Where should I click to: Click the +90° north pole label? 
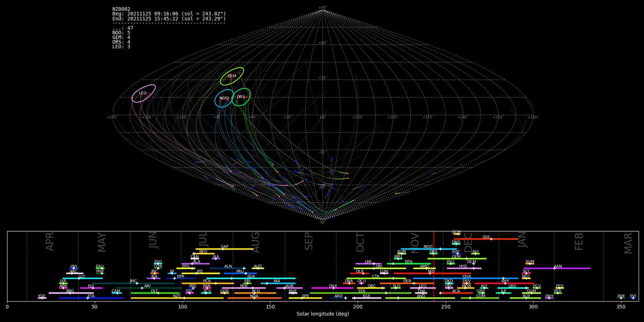tap(323, 8)
